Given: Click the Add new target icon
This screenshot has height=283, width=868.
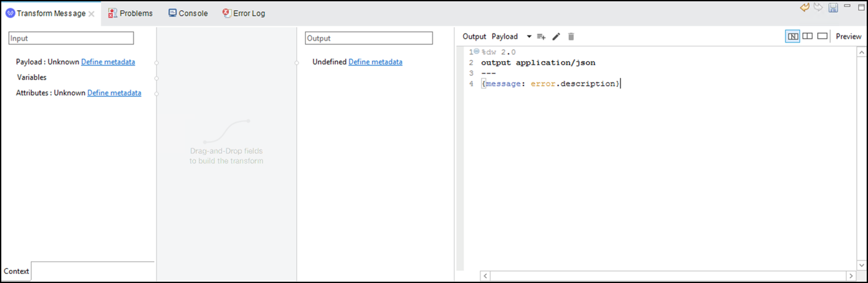Looking at the screenshot, I should [541, 37].
